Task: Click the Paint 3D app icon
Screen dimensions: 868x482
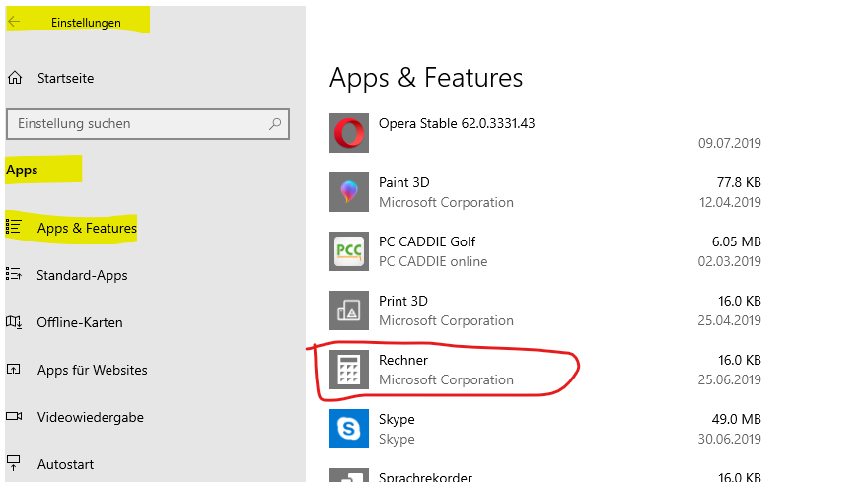Action: point(349,192)
